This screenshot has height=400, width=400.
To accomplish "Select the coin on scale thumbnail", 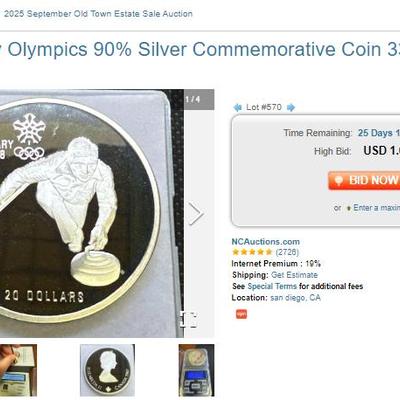I will coord(196,370).
